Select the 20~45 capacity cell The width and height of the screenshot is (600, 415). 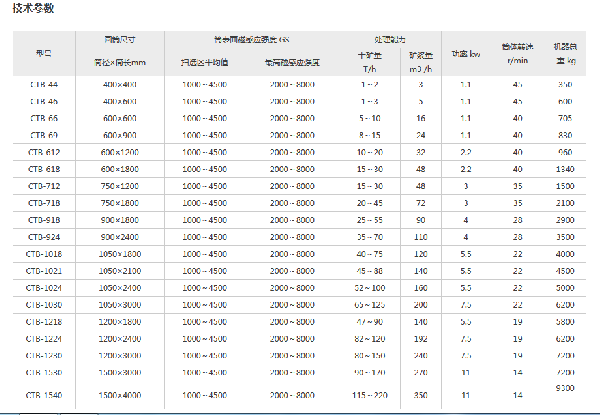[370, 203]
